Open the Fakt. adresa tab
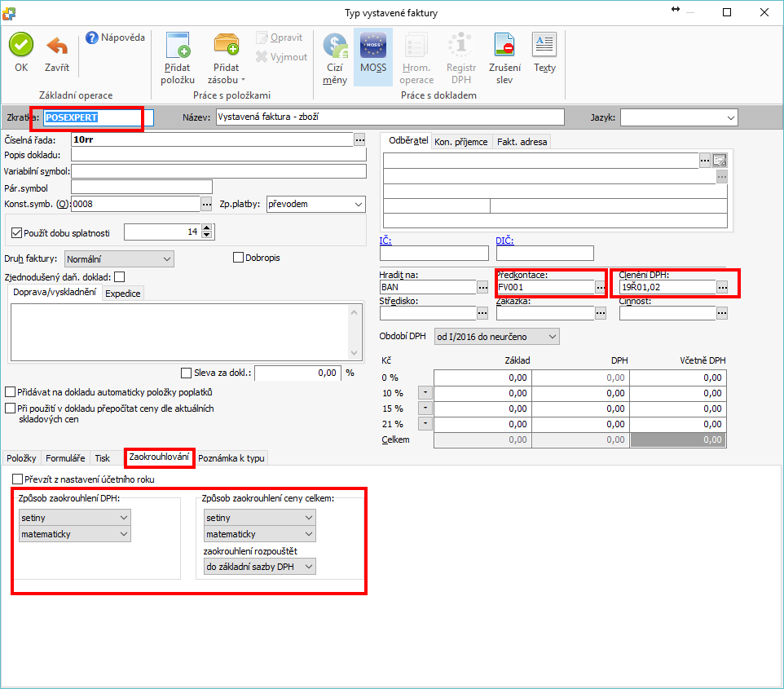Viewport: 784px width, 689px height. click(x=522, y=142)
